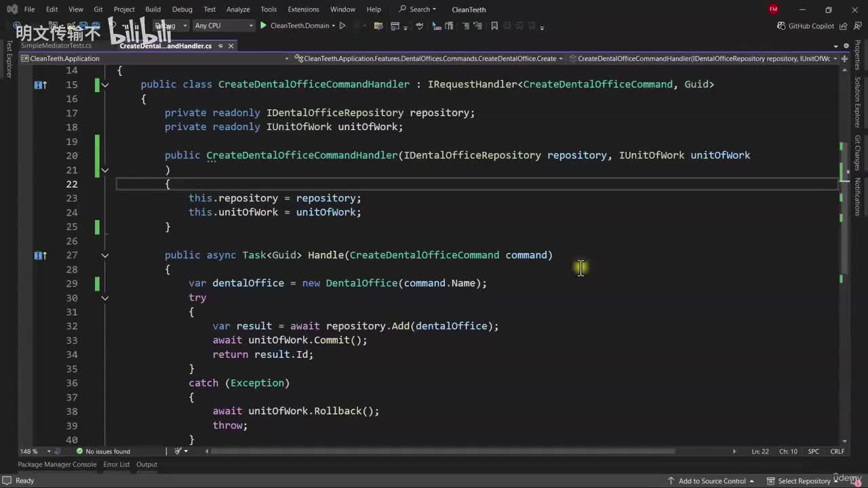Viewport: 868px width, 488px height.
Task: Open the code cleanup options arrow
Action: tap(186, 451)
